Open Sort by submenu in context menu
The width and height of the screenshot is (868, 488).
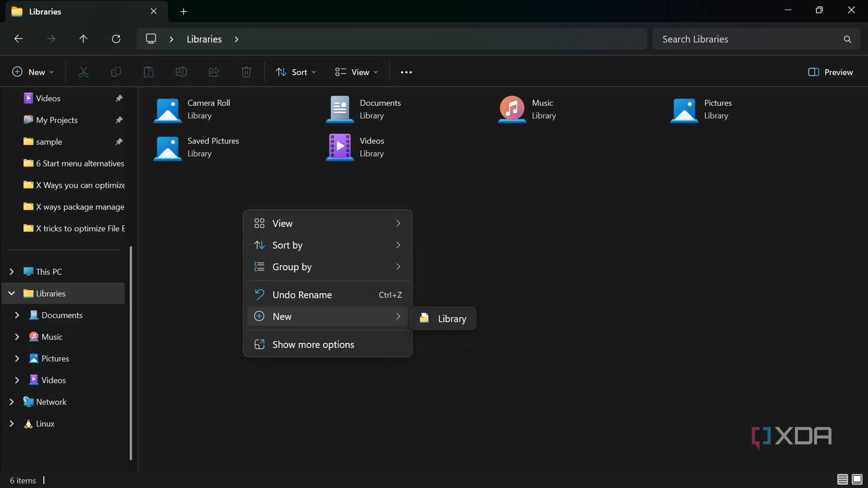328,245
